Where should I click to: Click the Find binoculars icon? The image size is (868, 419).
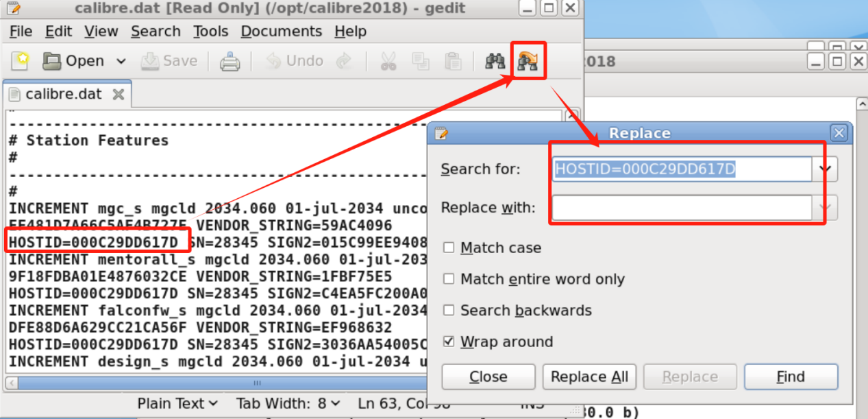pyautogui.click(x=495, y=62)
